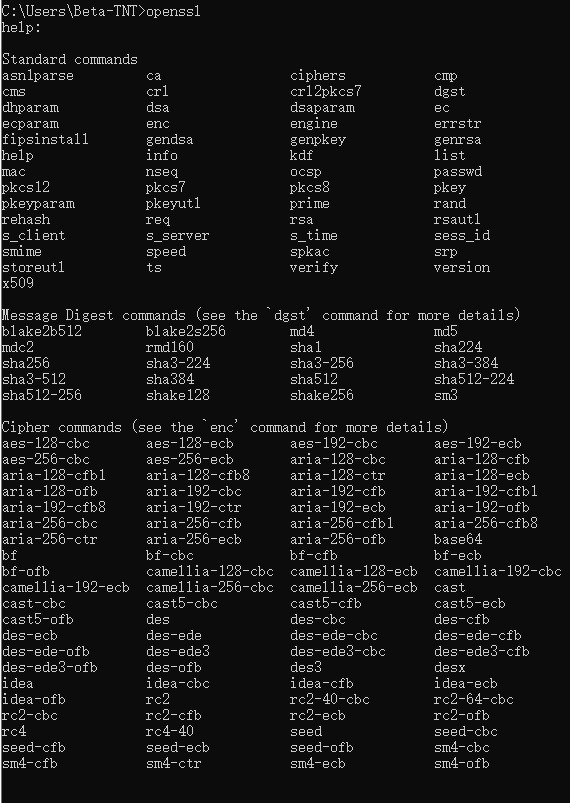
Task: Click the 'crl2pkcs7' command name
Action: pos(326,91)
